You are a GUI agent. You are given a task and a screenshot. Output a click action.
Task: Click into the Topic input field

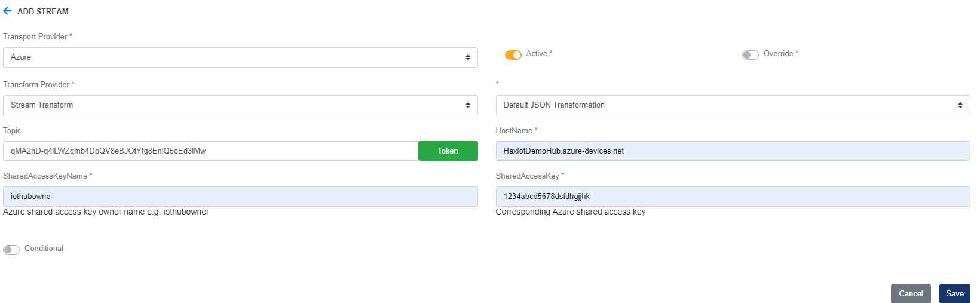[210, 151]
